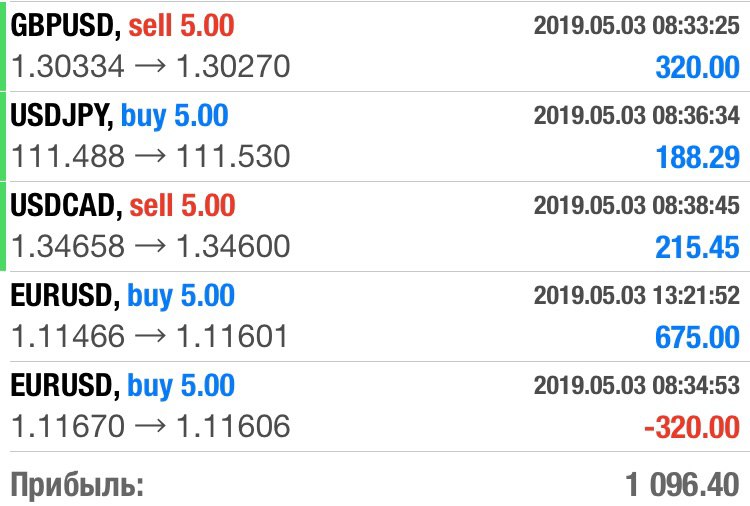Click timestamp 2019.05.03 08:38:45
750x506 pixels.
tap(637, 205)
